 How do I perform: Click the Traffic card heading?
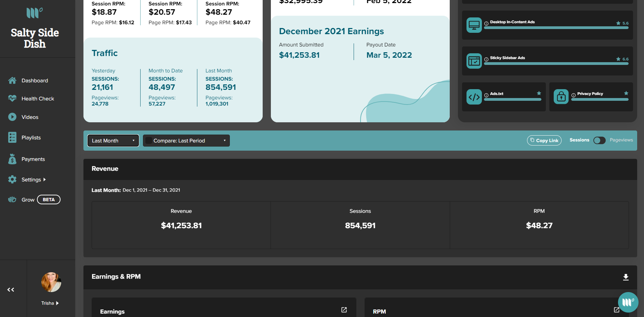105,53
